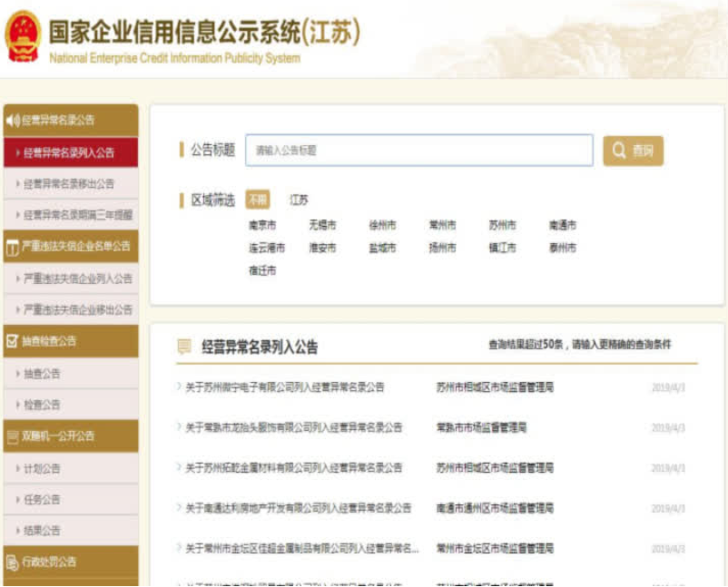Image resolution: width=728 pixels, height=587 pixels.
Task: Filter by 苏州市 region link
Action: [502, 225]
